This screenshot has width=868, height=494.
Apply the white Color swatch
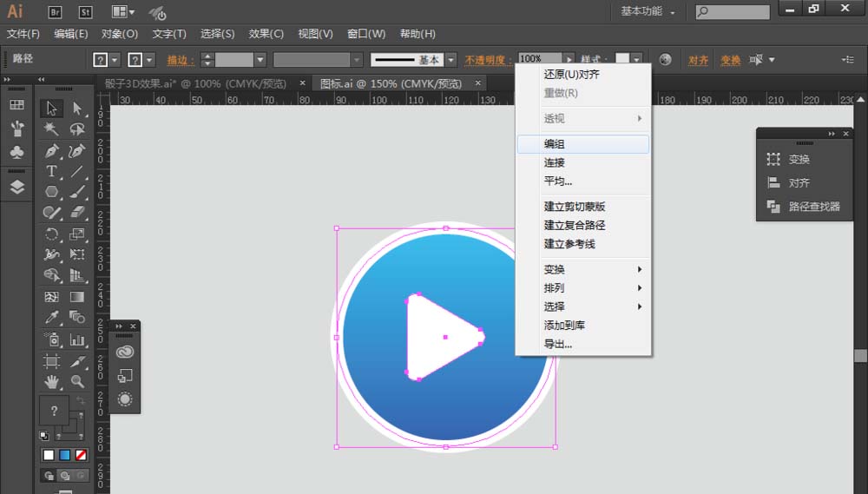click(49, 455)
